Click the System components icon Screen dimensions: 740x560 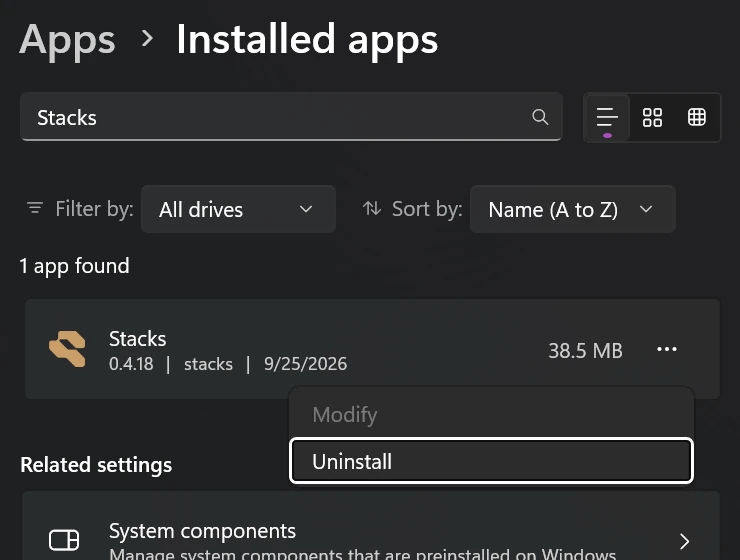click(x=64, y=540)
